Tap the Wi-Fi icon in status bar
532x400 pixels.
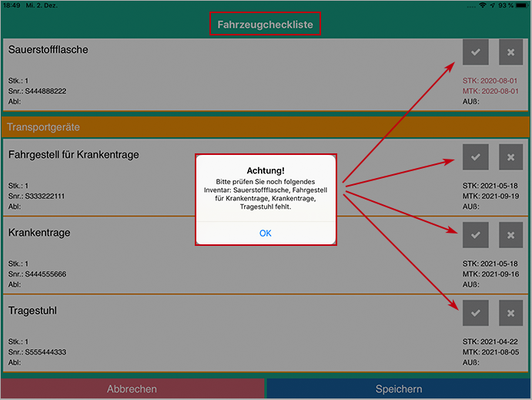482,5
